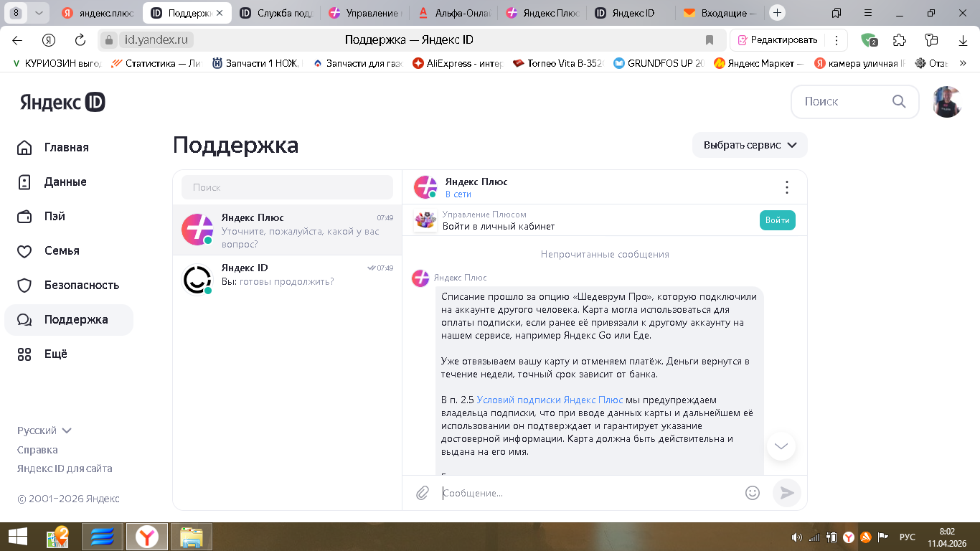980x551 pixels.
Task: Click the browser back arrow
Action: pyautogui.click(x=17, y=40)
